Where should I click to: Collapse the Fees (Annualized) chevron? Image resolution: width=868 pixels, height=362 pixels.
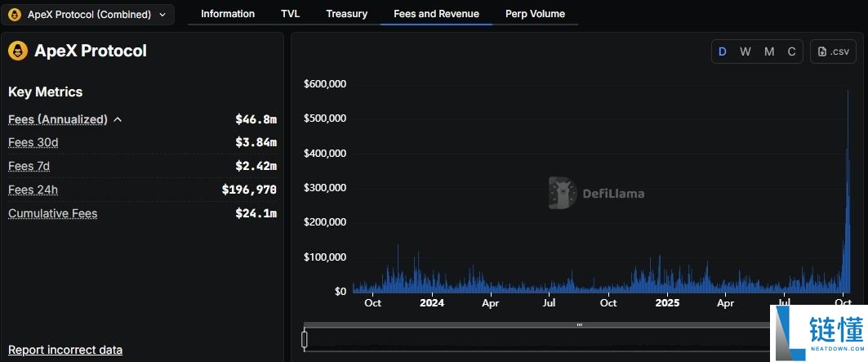118,119
